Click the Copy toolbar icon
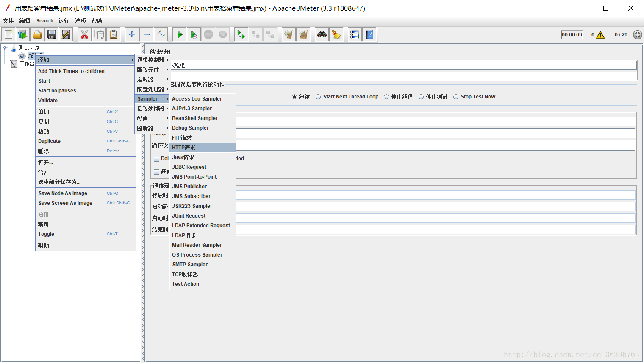 tap(99, 34)
